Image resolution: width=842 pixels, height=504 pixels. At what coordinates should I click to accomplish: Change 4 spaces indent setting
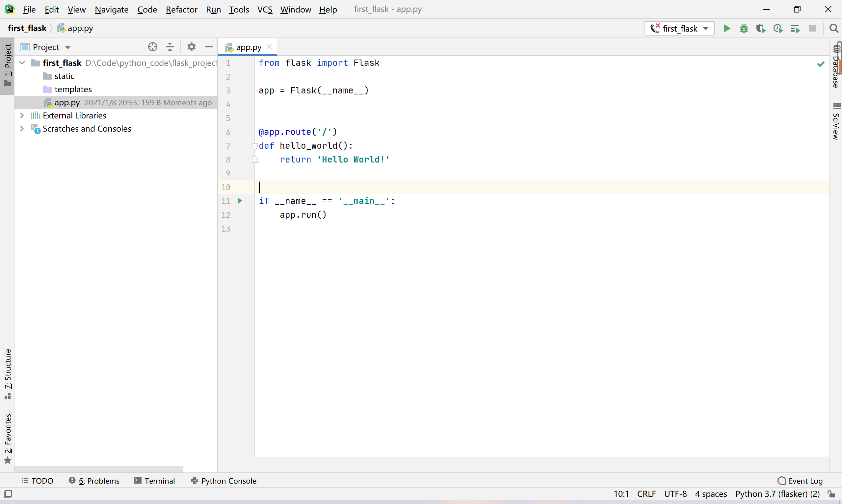coord(711,494)
